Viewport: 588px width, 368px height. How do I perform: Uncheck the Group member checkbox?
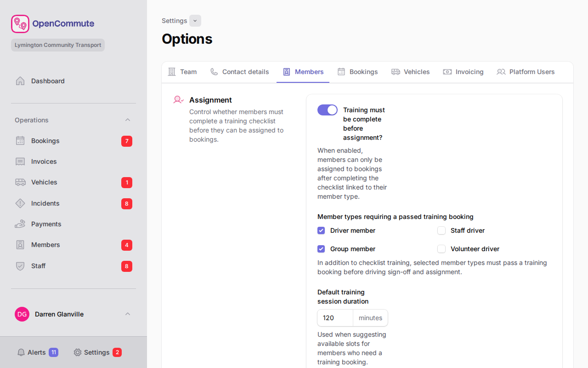click(x=321, y=249)
